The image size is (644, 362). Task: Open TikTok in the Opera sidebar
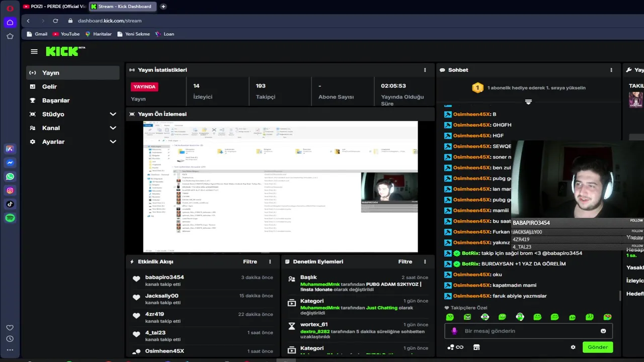pos(10,204)
